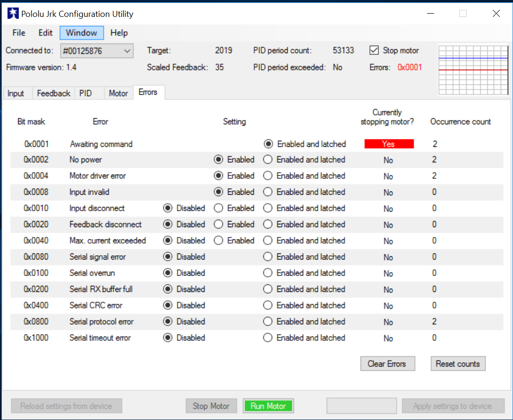This screenshot has width=513, height=420.
Task: Select Enabled and latched for Awaiting command
Action: click(x=305, y=144)
